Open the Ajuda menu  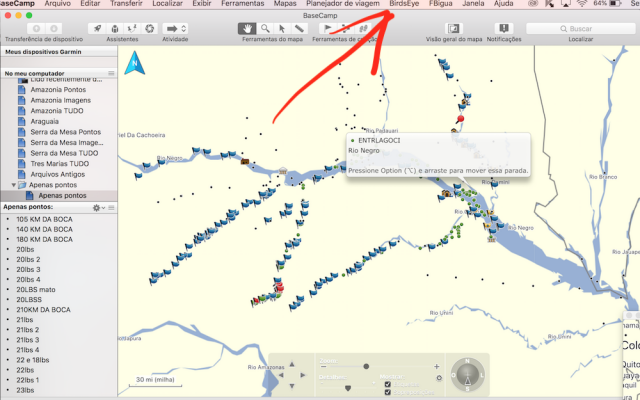(x=503, y=4)
